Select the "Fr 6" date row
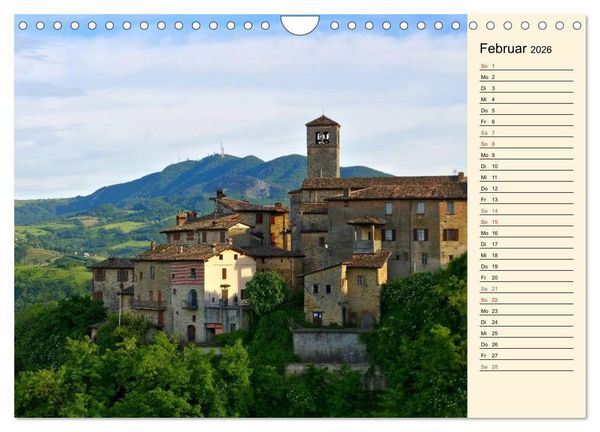 coord(527,121)
